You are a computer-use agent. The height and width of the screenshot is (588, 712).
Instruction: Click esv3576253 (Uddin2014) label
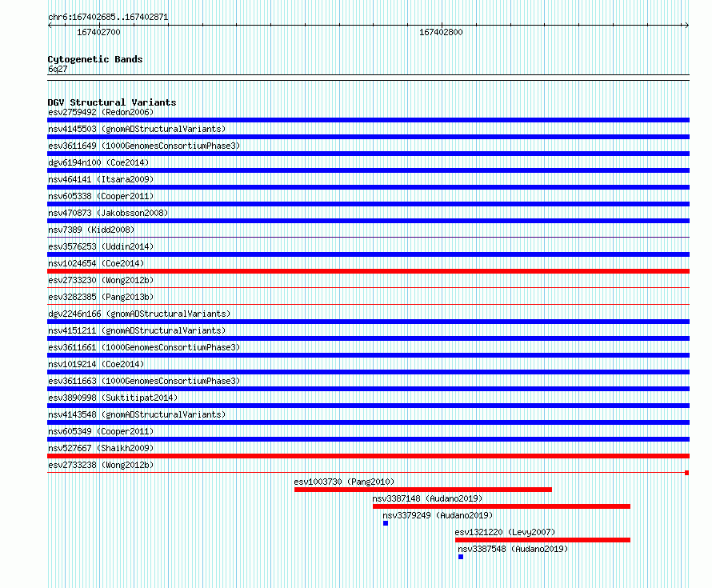coord(101,246)
